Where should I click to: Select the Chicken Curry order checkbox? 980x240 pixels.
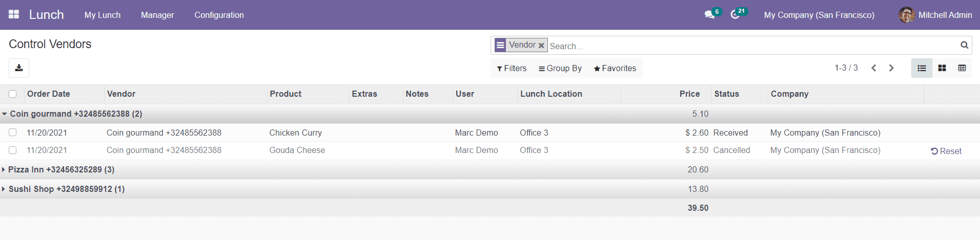(13, 133)
